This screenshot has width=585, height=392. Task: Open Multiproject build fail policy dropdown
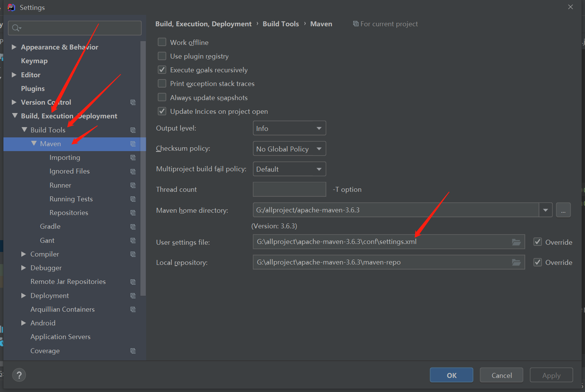(289, 169)
